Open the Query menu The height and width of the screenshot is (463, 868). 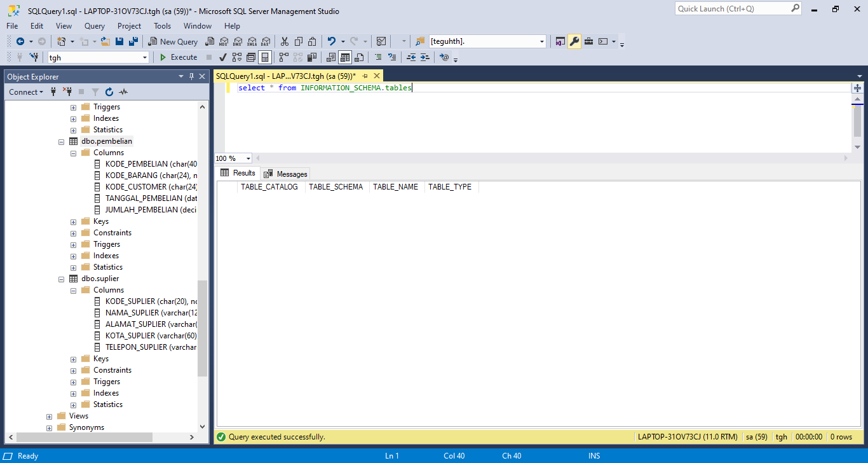point(94,26)
